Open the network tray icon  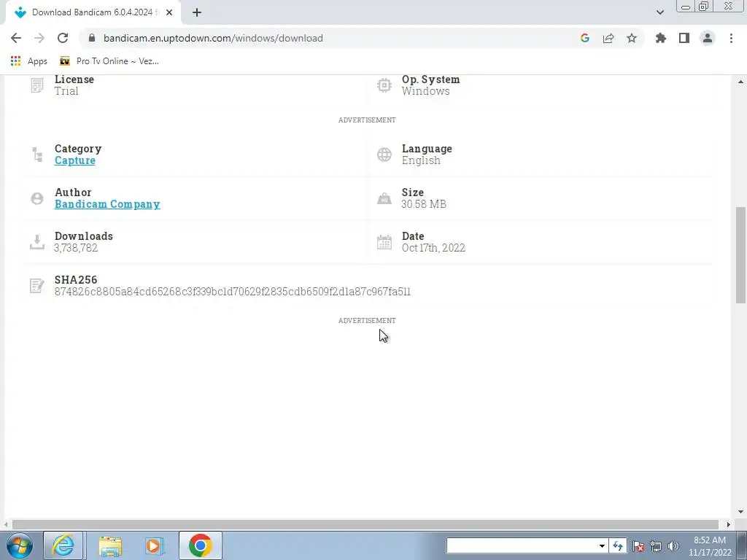[656, 546]
